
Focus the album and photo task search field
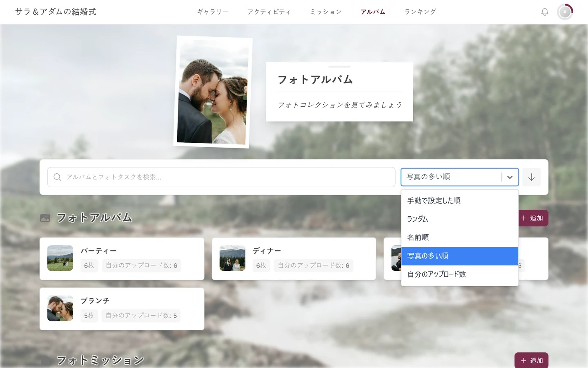coord(221,177)
